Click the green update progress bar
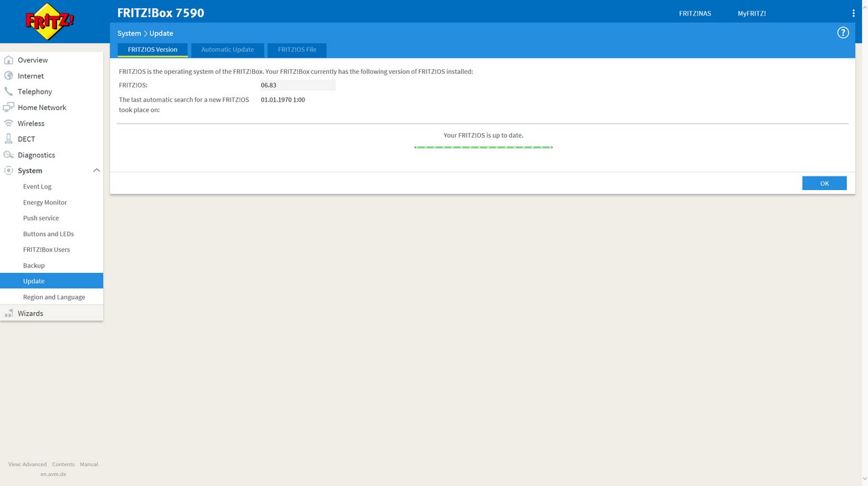This screenshot has height=486, width=868. (x=484, y=147)
